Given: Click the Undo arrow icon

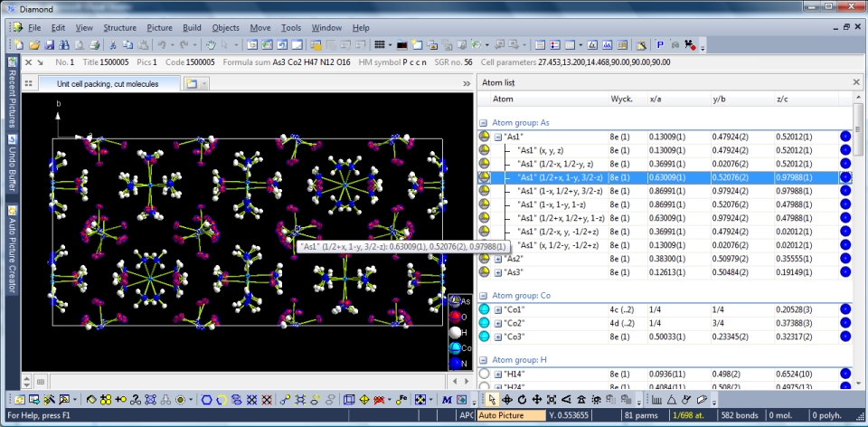Looking at the screenshot, I should [162, 44].
